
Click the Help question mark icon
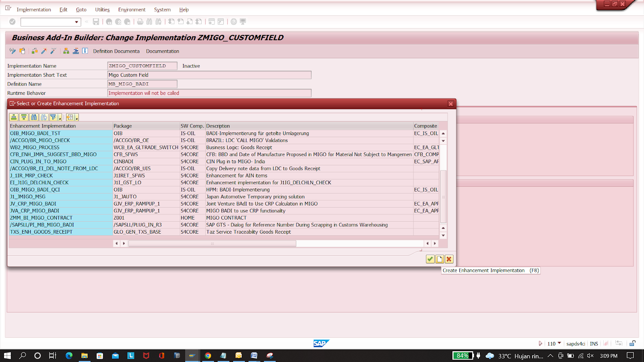[234, 22]
